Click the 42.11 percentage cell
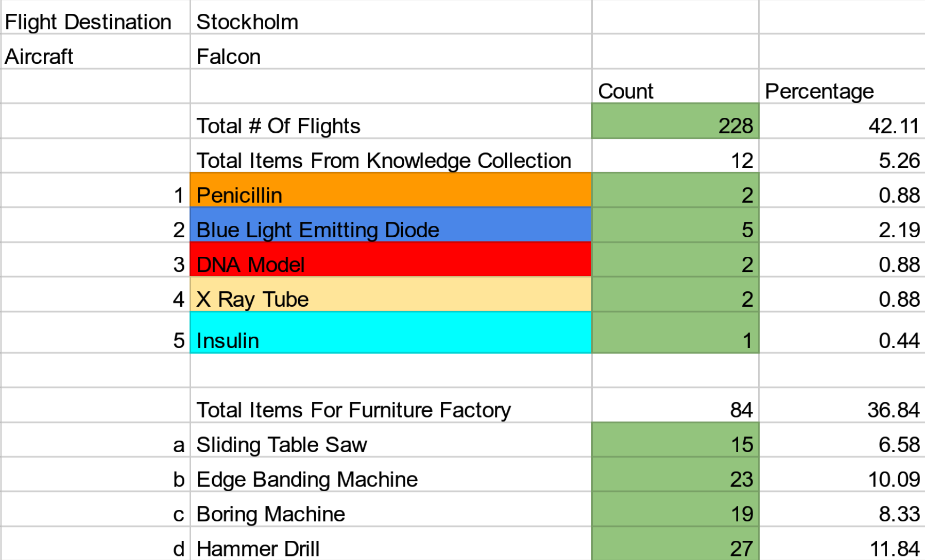Image resolution: width=925 pixels, height=560 pixels. tap(841, 126)
